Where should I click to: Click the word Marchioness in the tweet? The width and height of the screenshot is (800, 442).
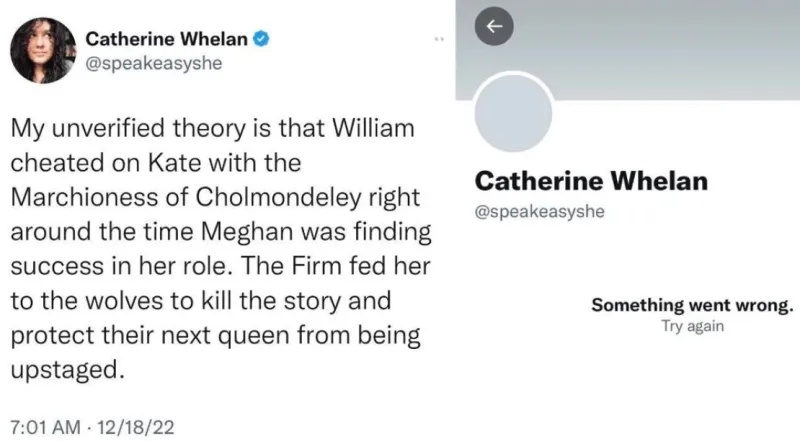pos(84,197)
